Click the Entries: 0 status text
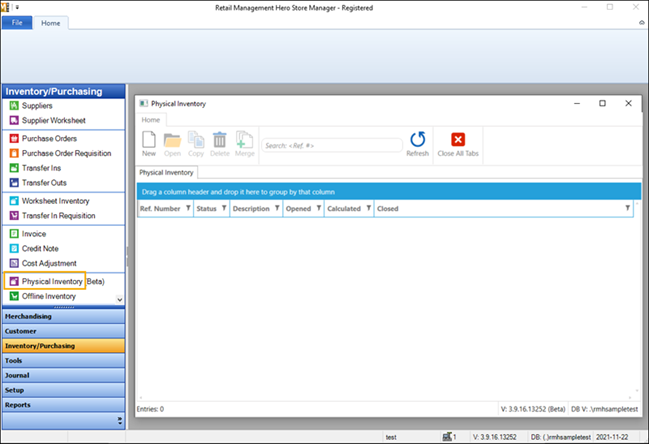The width and height of the screenshot is (649, 444). click(150, 409)
